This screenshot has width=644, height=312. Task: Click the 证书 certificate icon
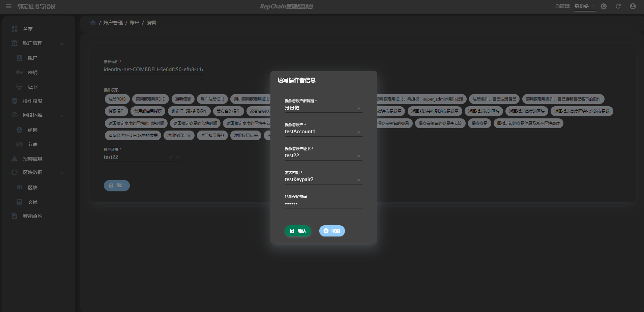(x=20, y=87)
